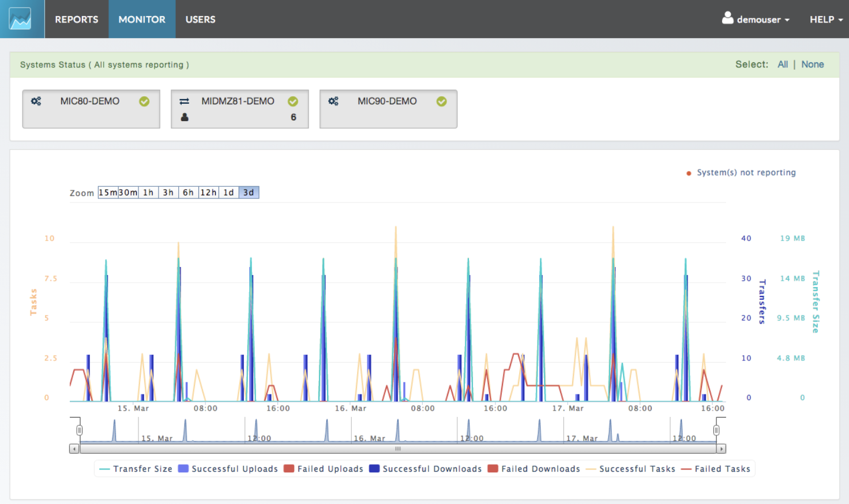The image size is (849, 504).
Task: Click the transfer arrows icon on MIDMZ81-DEMO
Action: coord(185,101)
